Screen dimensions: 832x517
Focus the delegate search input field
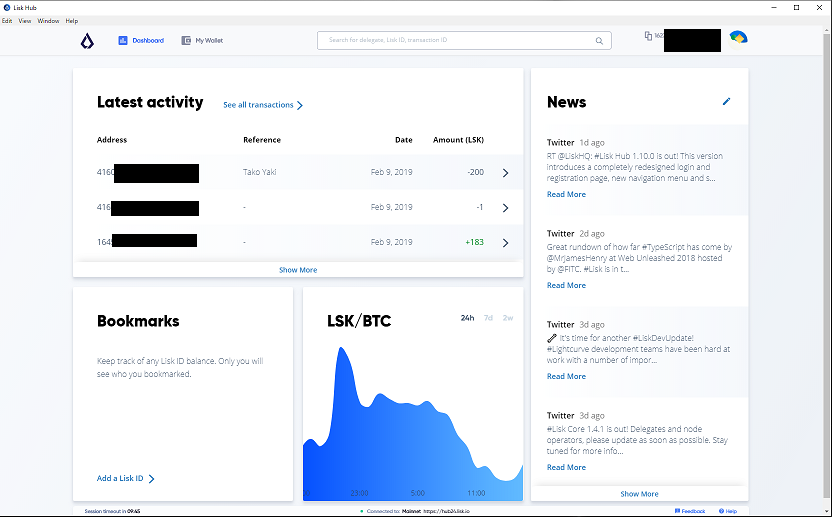click(x=460, y=41)
